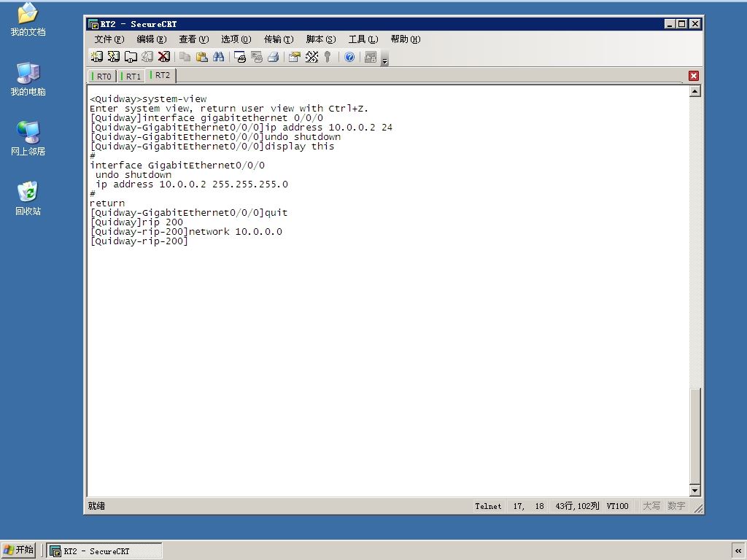Click the Print Screen toolbar icon
The height and width of the screenshot is (560, 747).
[239, 57]
